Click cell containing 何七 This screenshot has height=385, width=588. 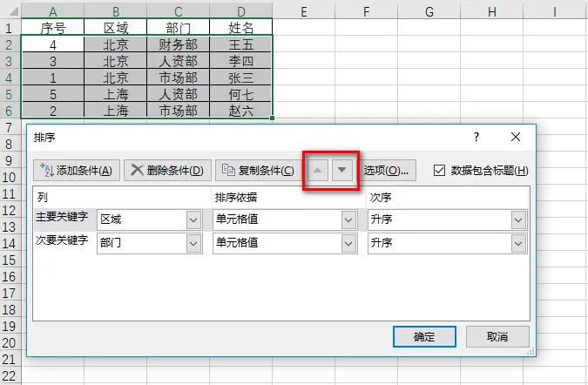[x=240, y=94]
